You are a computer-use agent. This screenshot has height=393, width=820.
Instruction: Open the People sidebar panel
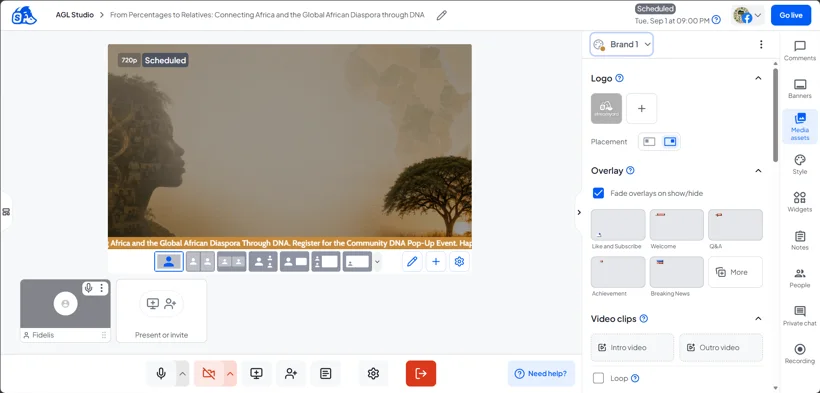click(x=800, y=278)
